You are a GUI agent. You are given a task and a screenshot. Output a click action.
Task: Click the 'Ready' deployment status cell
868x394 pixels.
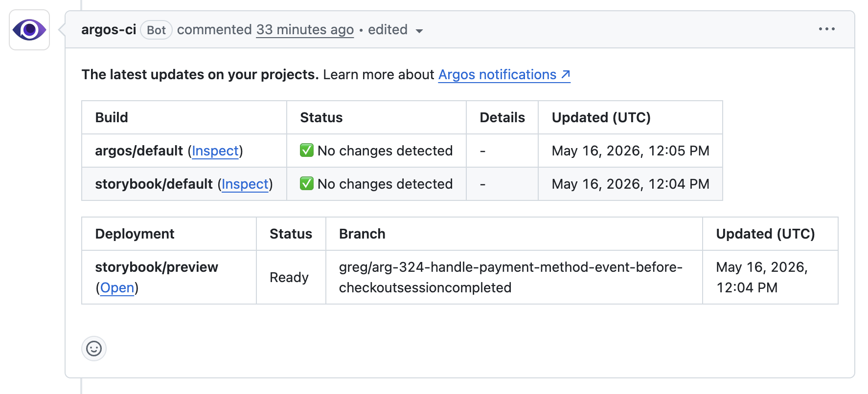point(291,278)
